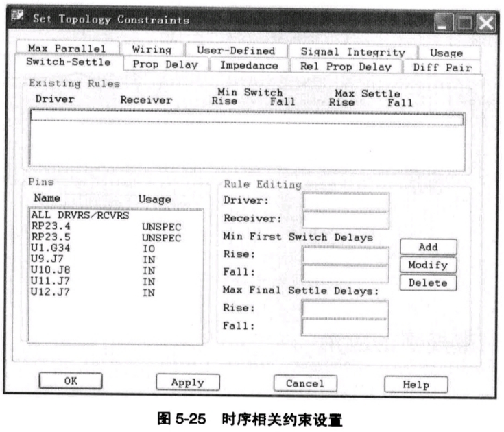Screen dimensions: 504x432
Task: Focus the Max Final Settle Fall field
Action: [345, 328]
